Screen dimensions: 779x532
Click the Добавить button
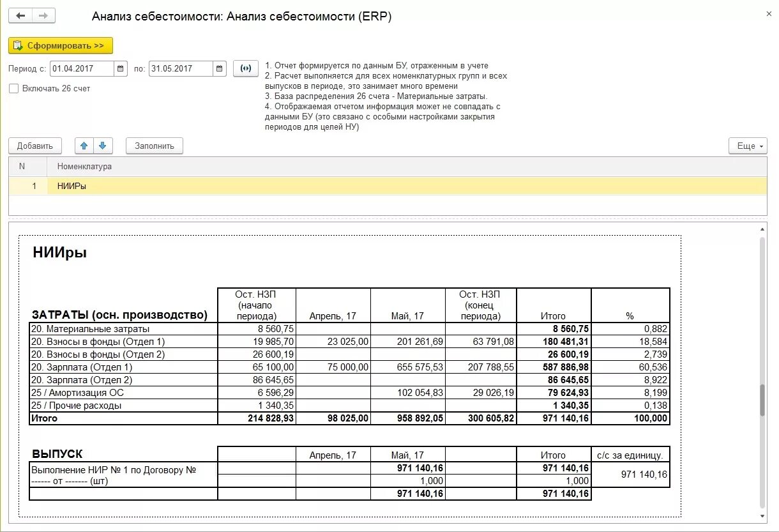point(35,146)
